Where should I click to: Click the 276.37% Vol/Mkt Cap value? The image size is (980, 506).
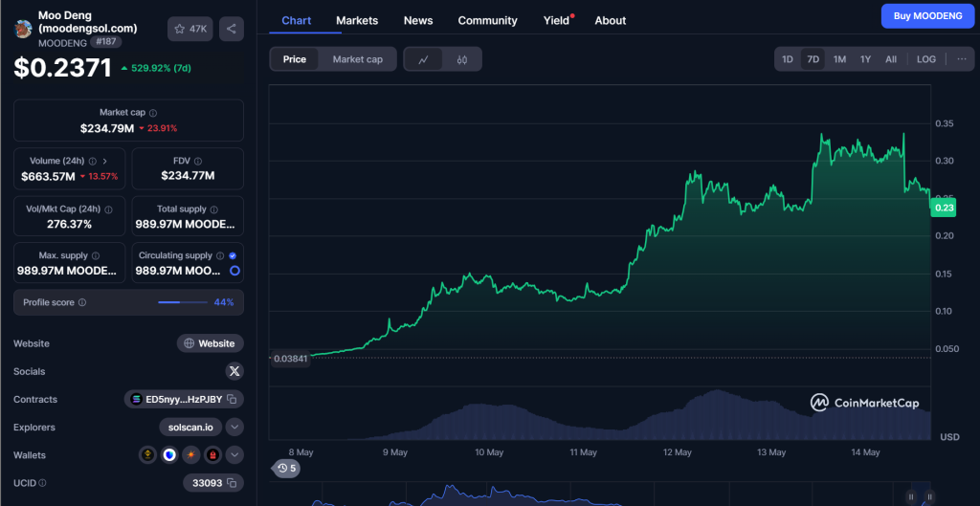(x=69, y=224)
